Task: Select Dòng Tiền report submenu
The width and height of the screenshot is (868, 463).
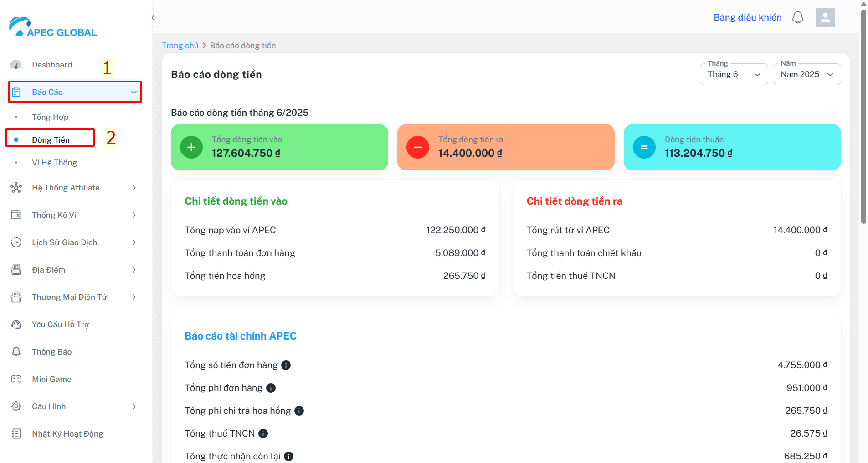Action: pyautogui.click(x=51, y=140)
